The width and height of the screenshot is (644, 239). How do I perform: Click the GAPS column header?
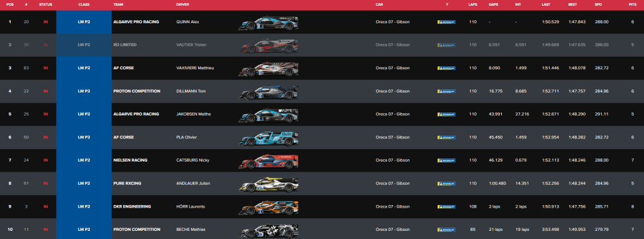click(x=493, y=4)
